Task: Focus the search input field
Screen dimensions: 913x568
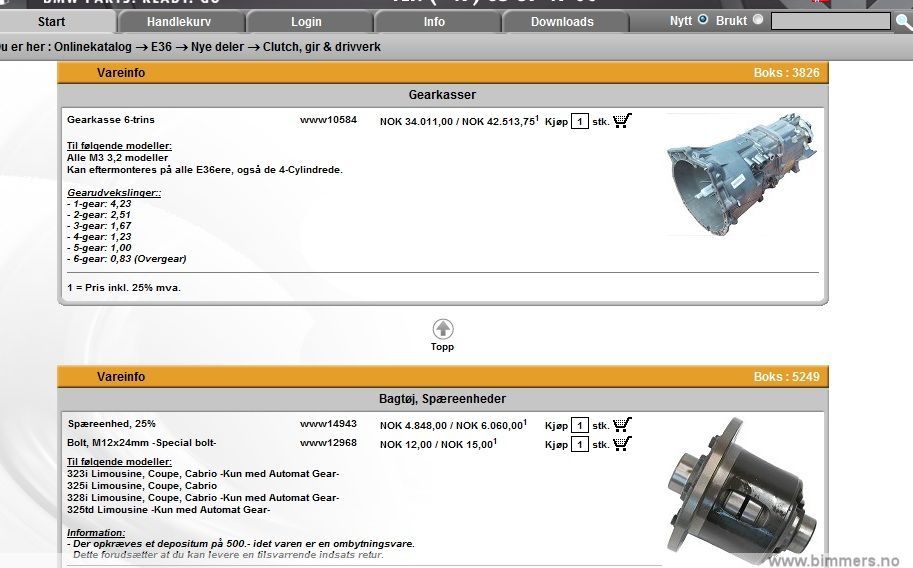Action: [830, 22]
